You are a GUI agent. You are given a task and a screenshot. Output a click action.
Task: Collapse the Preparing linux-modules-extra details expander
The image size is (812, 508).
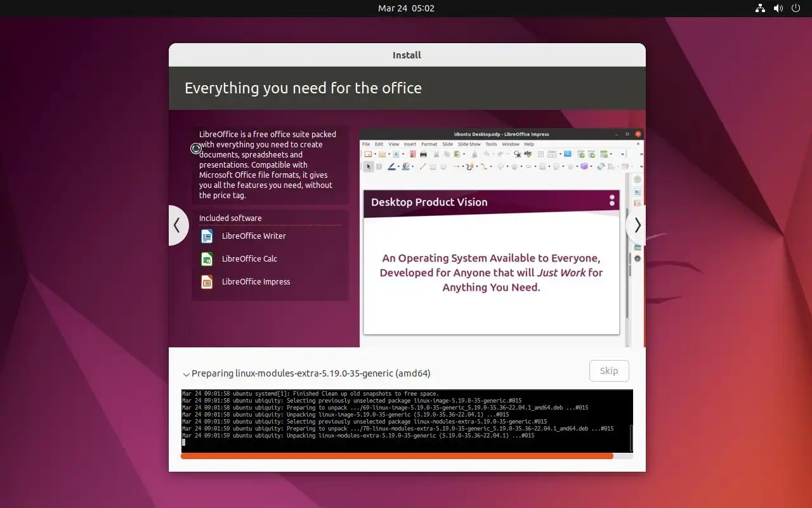click(187, 374)
